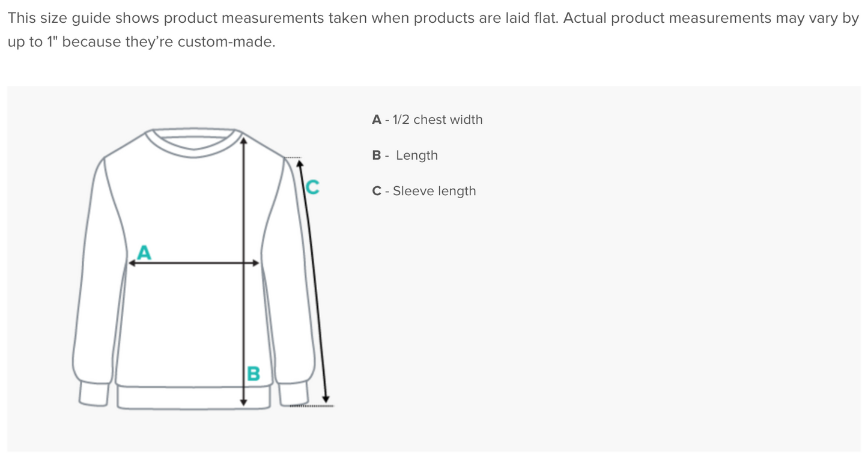This screenshot has height=457, width=868.
Task: Select the "A - 1/2 chest width" legend text
Action: point(427,120)
